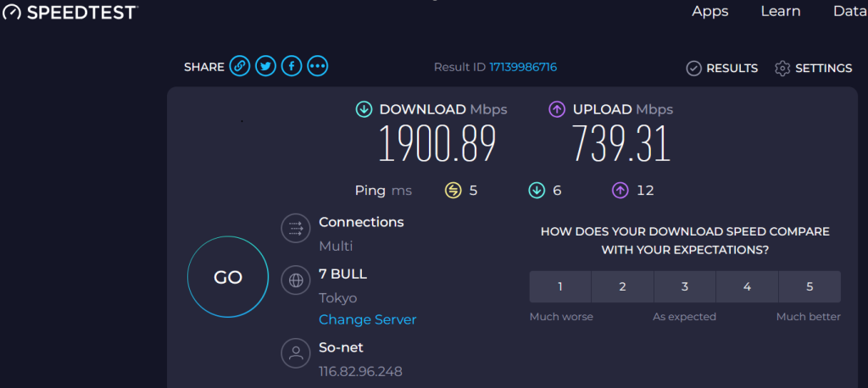Share result on Twitter
The image size is (868, 388).
266,66
